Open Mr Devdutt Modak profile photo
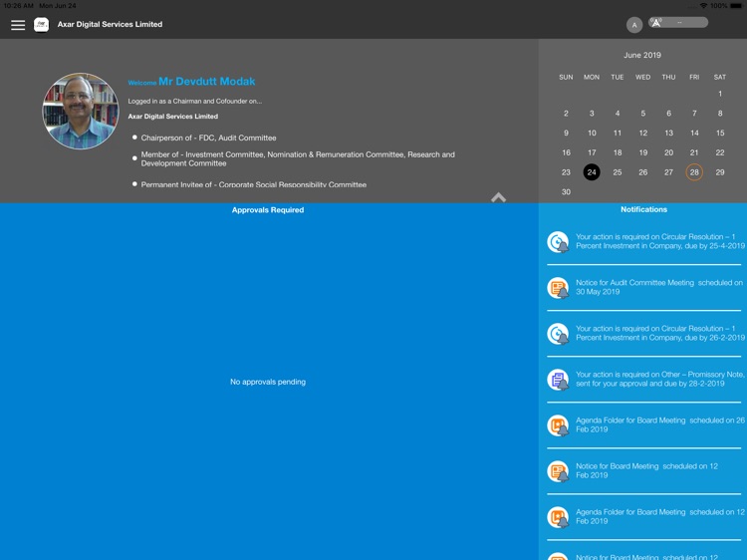Screen dimensions: 747x560 [81, 111]
